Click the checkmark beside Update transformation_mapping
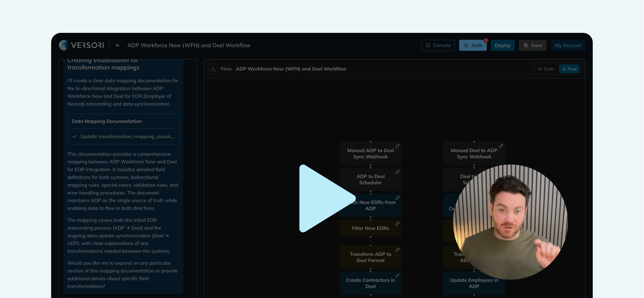This screenshot has height=298, width=644. pos(75,137)
